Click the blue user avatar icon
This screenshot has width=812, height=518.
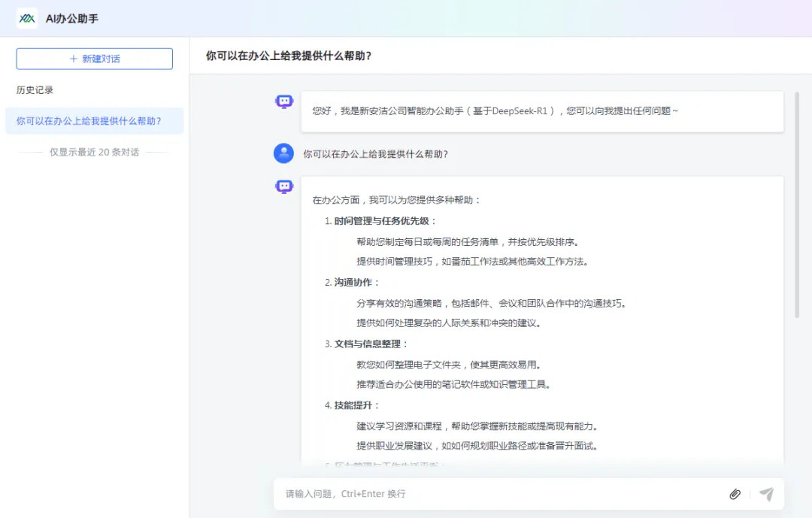point(283,153)
